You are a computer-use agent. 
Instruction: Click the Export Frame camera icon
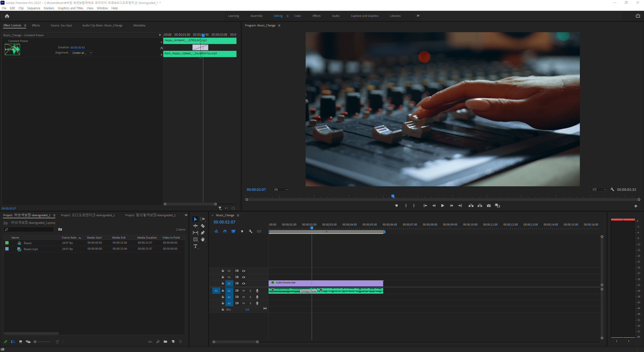[489, 206]
